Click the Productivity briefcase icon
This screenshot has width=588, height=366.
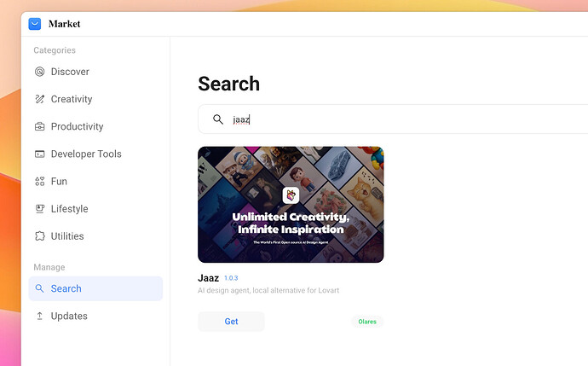click(39, 126)
